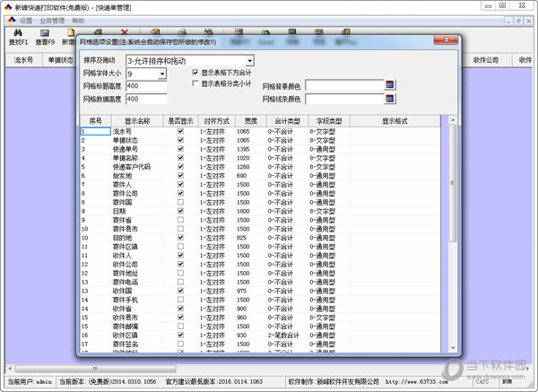Image resolution: width=538 pixels, height=392 pixels.
Task: Click width value 1395
Action: point(243,149)
